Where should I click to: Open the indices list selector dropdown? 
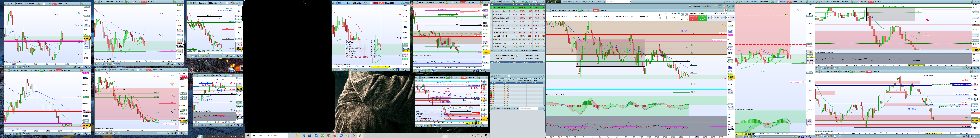[507, 2]
